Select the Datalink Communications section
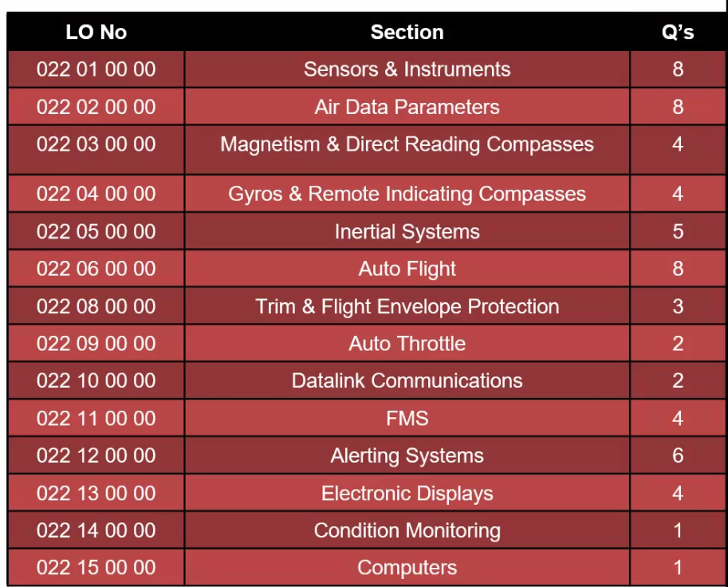The width and height of the screenshot is (728, 587). (x=407, y=380)
